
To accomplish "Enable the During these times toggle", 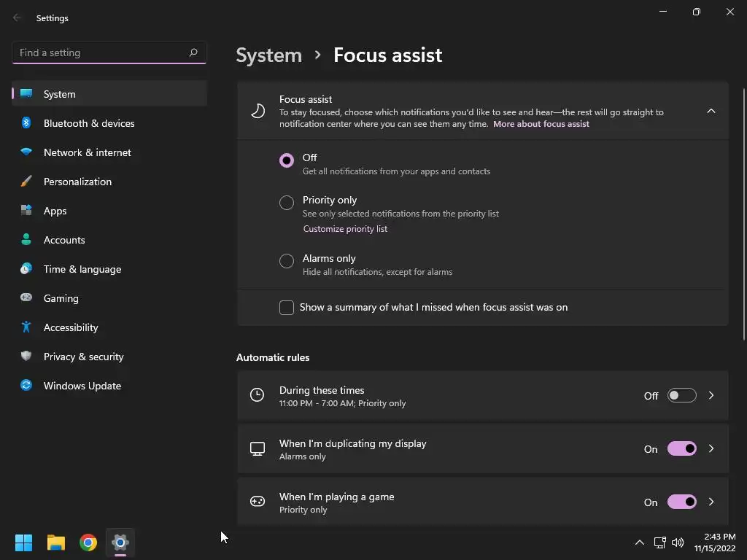I will click(x=681, y=396).
